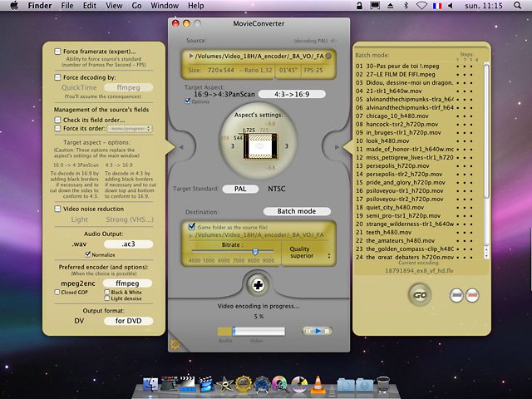Viewport: 532px width, 399px height.
Task: Open the field order none/progressive dropdown
Action: [130, 129]
